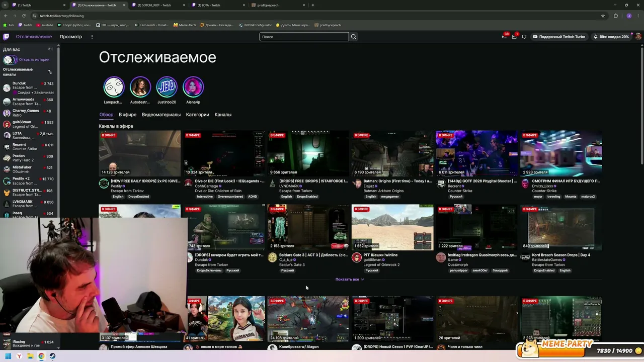Focus the 'Поиск' search field
The image size is (644, 362).
[304, 37]
